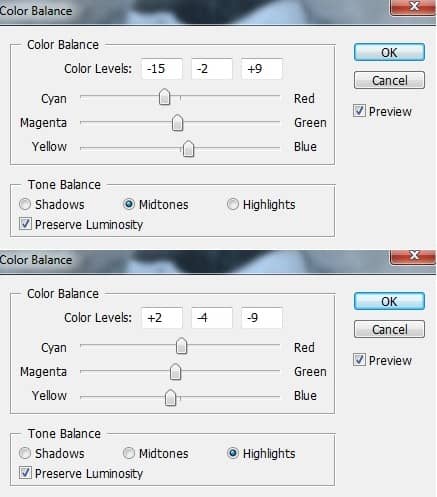Select Shadows radio in the upper dialog

25,204
